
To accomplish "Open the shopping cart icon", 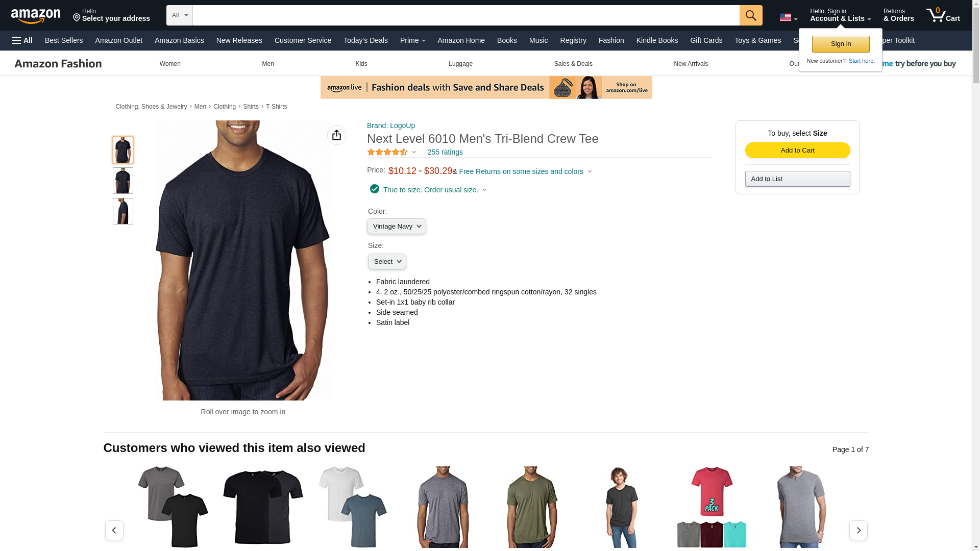I will tap(943, 15).
